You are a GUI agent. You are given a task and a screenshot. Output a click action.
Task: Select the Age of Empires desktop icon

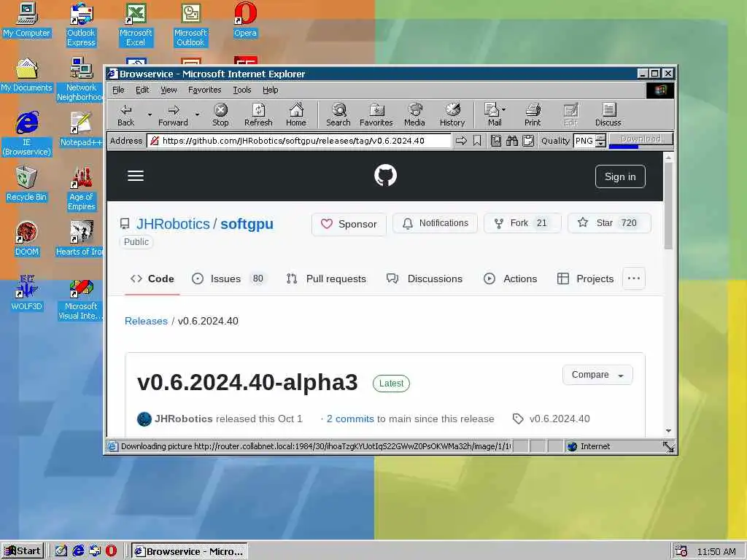click(x=81, y=189)
